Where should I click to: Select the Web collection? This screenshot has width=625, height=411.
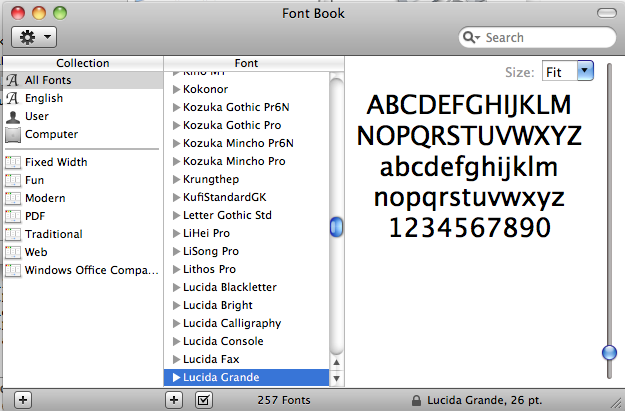click(83, 252)
